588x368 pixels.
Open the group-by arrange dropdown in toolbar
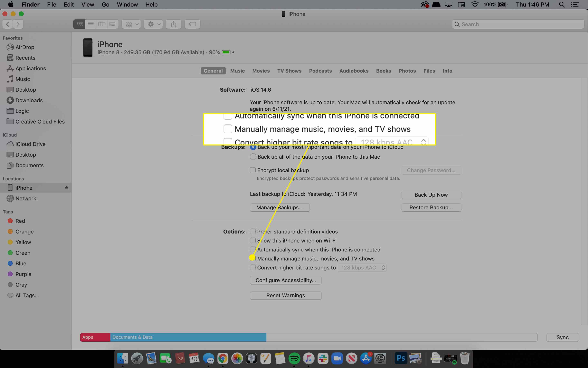131,24
